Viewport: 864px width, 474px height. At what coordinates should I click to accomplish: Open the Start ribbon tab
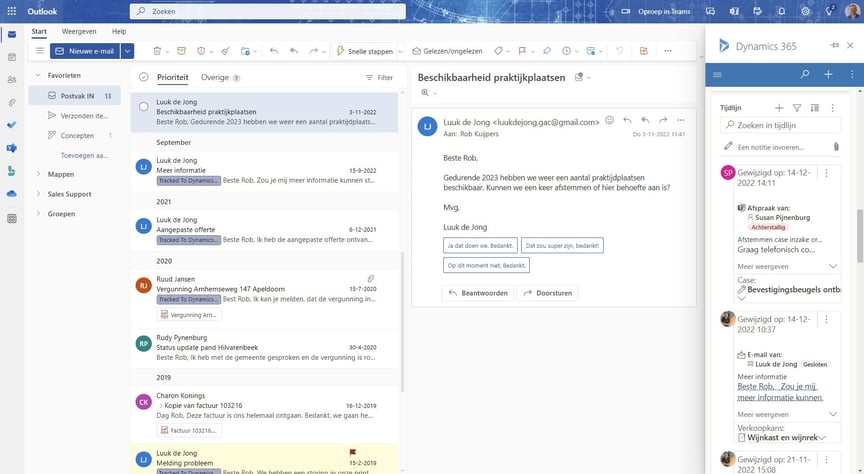pos(39,31)
